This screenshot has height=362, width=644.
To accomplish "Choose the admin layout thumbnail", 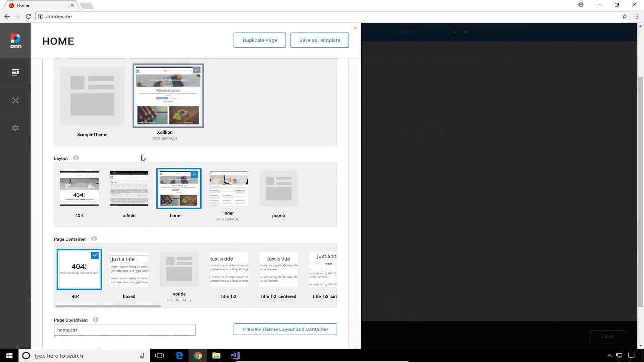I will pos(129,189).
